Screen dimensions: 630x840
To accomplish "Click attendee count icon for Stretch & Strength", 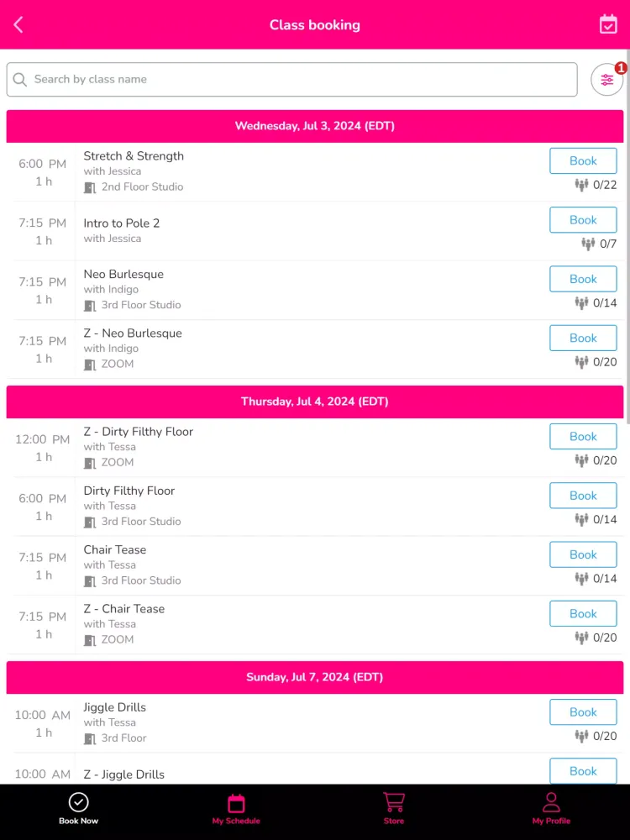I will point(581,185).
